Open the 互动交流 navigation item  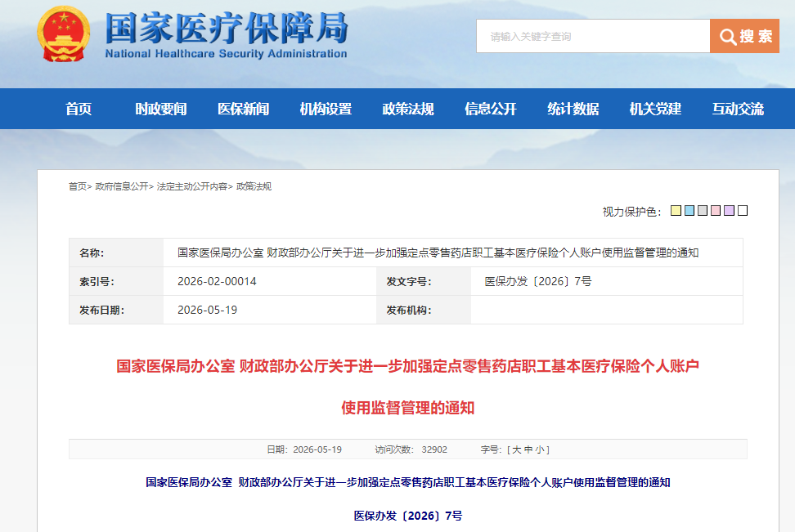point(738,109)
